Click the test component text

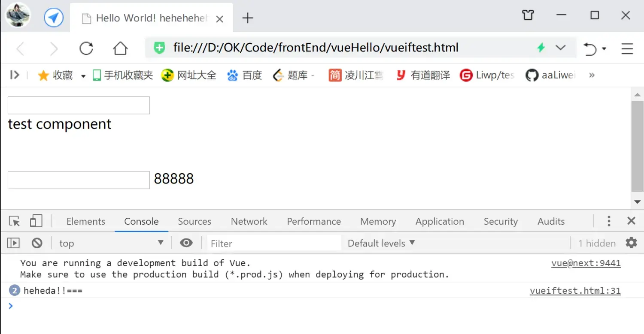60,124
